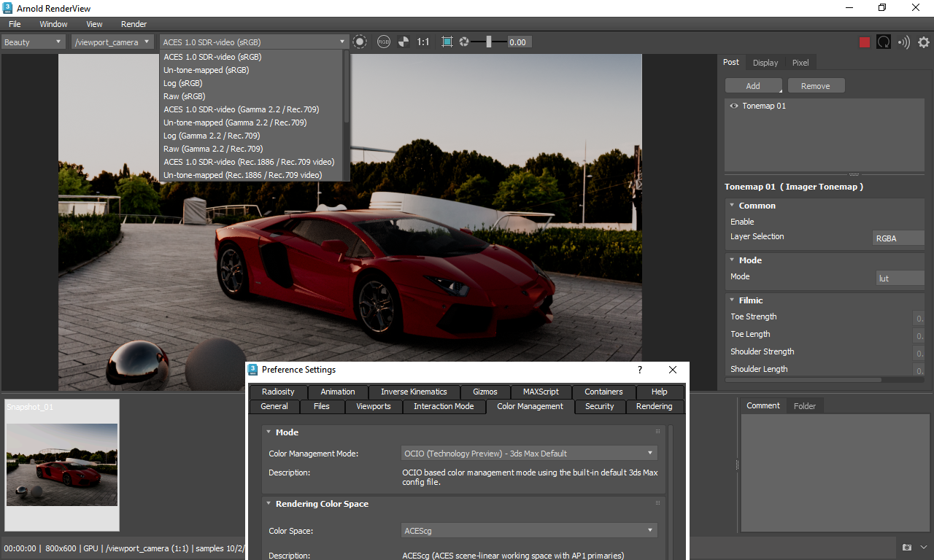Select the Snapshot_01 thumbnail
Image resolution: width=934 pixels, height=560 pixels.
(61, 464)
